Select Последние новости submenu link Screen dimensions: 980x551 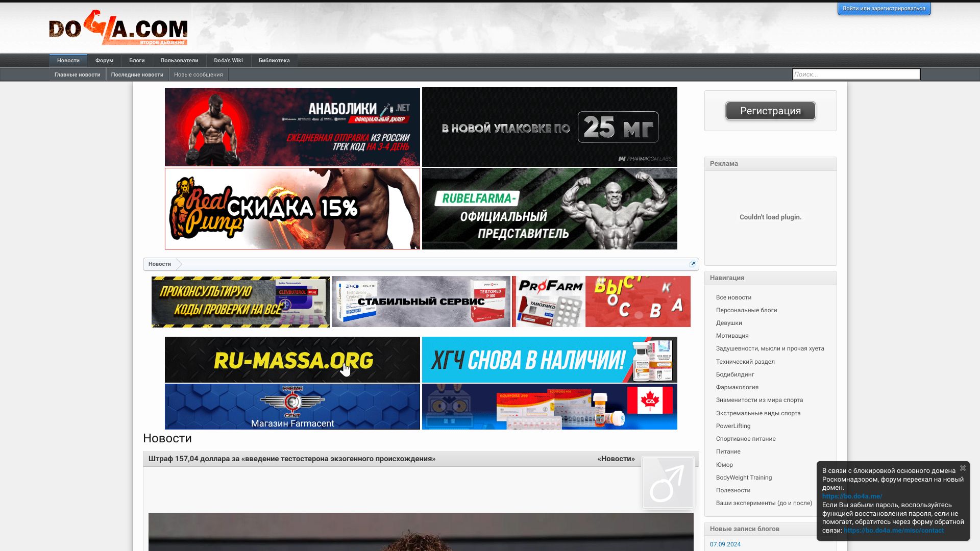click(137, 74)
